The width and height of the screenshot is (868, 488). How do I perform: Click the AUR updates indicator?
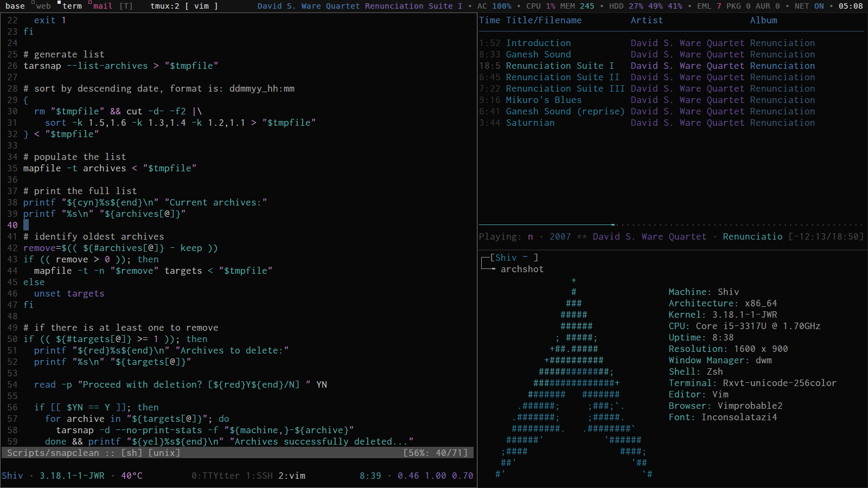[766, 6]
